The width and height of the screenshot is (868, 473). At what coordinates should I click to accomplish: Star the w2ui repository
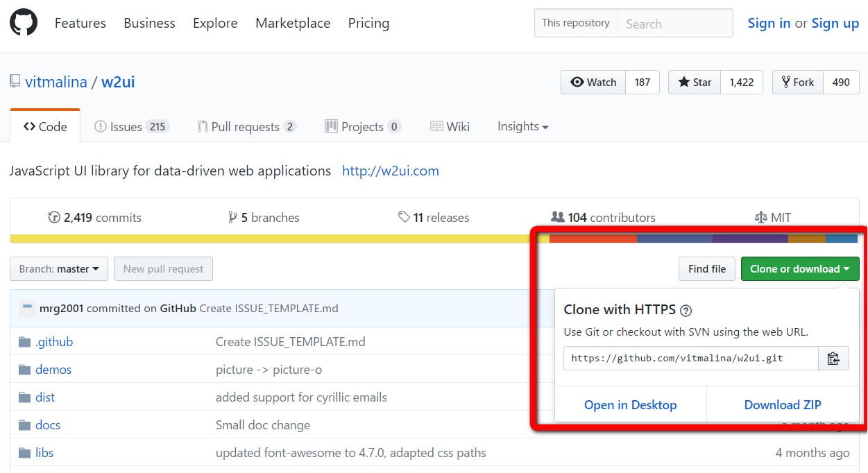(695, 82)
